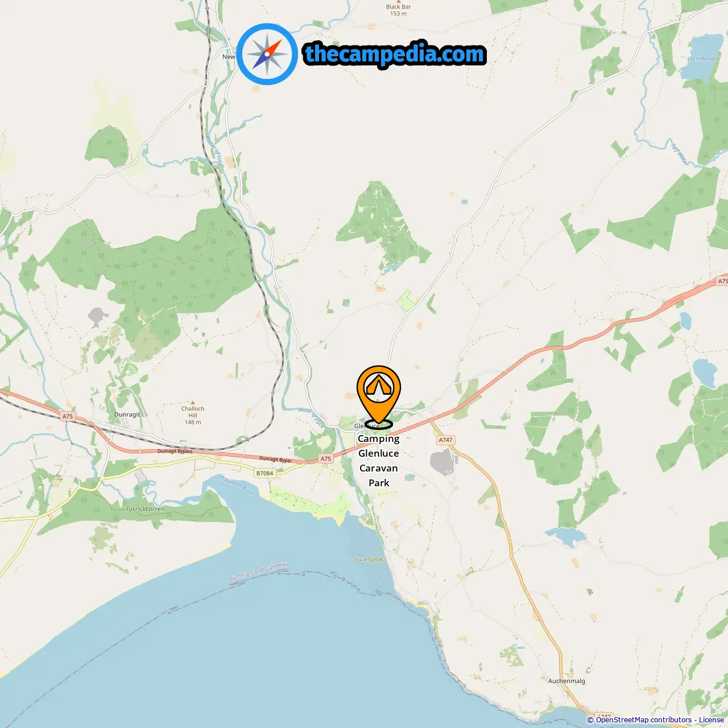Click the blue compass logo icon
The height and width of the screenshot is (728, 728).
click(267, 54)
